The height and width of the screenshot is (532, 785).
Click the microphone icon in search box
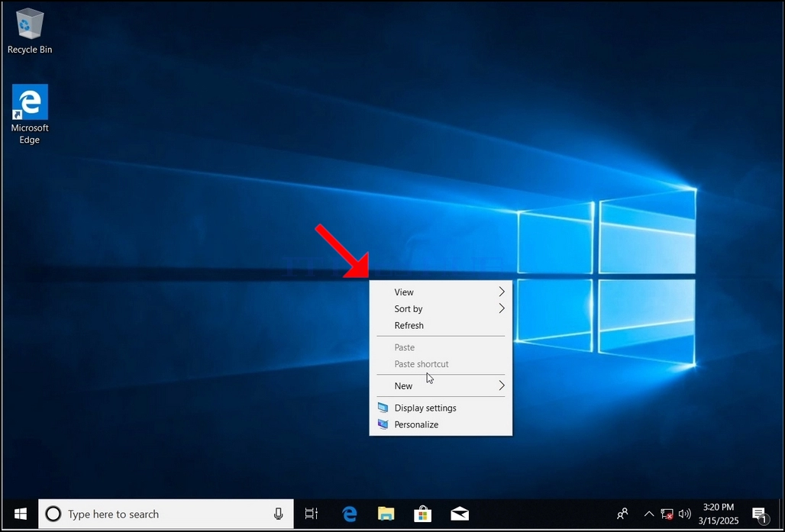pyautogui.click(x=279, y=514)
